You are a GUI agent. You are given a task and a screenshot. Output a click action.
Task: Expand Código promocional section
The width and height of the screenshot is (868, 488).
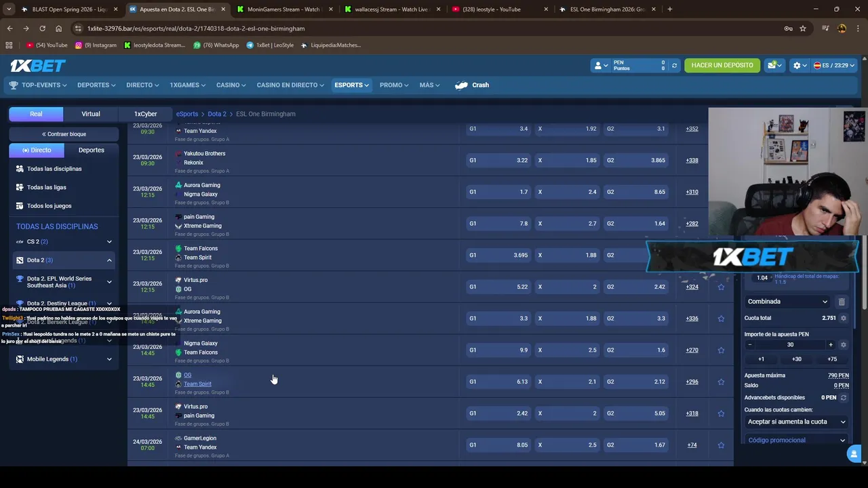point(797,441)
